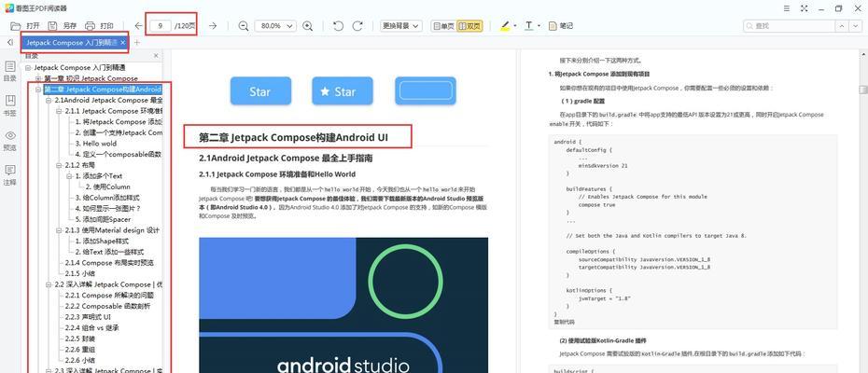Jump to 2.2.1 Compose 所解决的问题
The height and width of the screenshot is (373, 868).
109,295
